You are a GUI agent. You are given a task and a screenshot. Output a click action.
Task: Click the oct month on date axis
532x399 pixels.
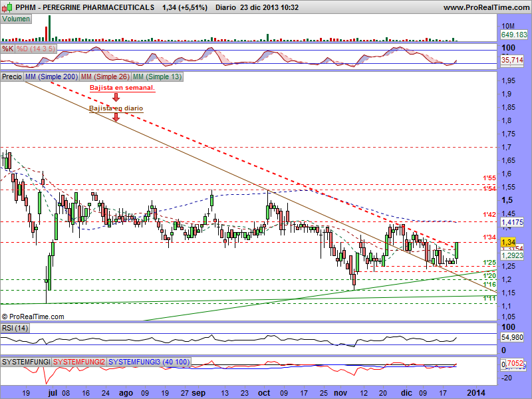pyautogui.click(x=264, y=393)
